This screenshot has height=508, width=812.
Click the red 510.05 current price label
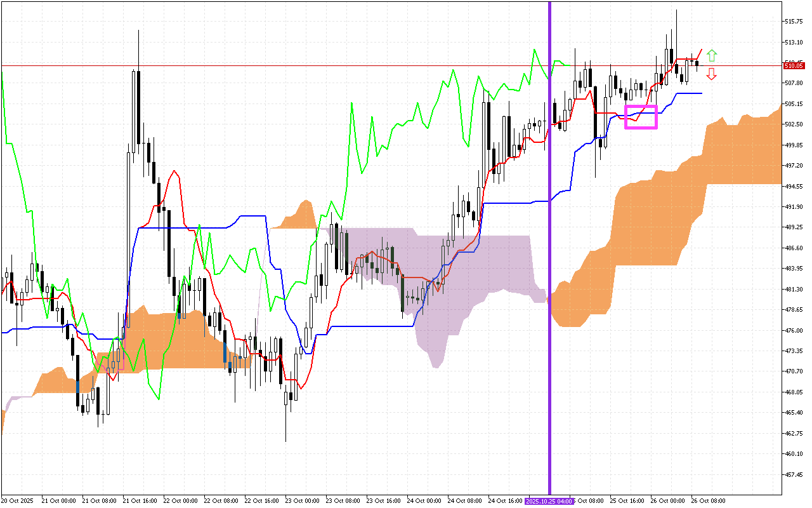[794, 65]
